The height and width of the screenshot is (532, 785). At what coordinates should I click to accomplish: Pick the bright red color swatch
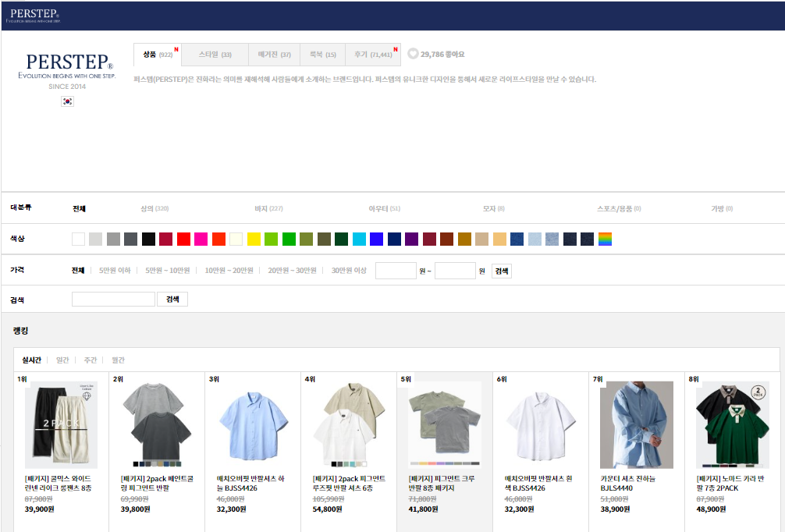[x=183, y=239]
